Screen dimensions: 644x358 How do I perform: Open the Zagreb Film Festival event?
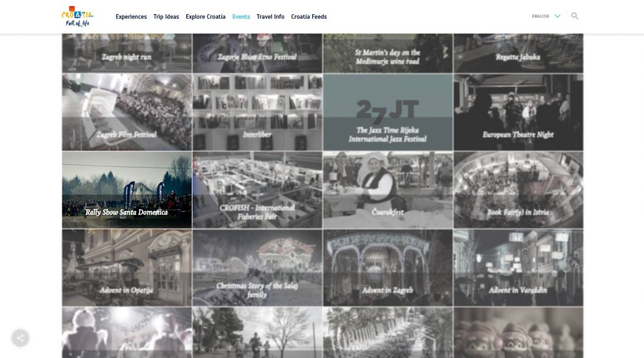[127, 112]
